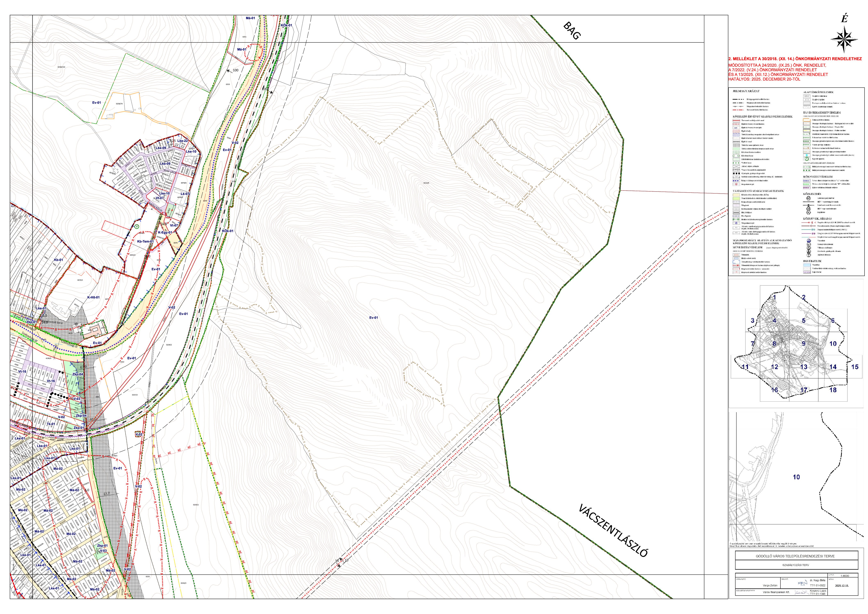The height and width of the screenshot is (614, 868).
Task: Click the K-Hit-01 zone label on map
Action: click(x=93, y=298)
